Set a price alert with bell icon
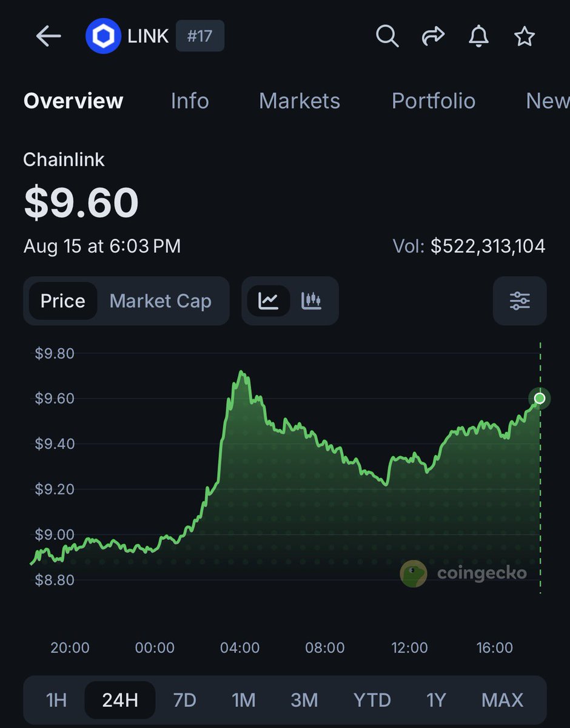Screen dimensions: 570x728 479,37
